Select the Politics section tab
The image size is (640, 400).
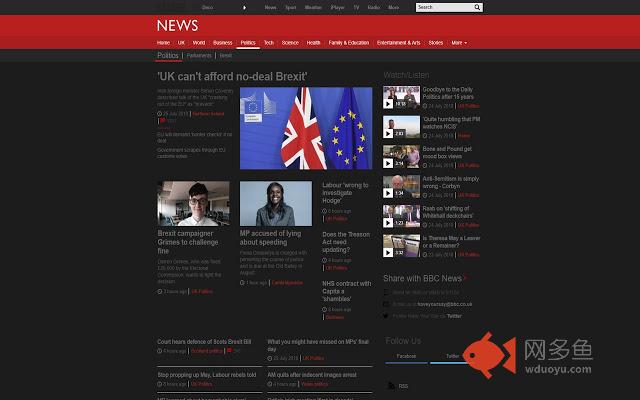248,43
